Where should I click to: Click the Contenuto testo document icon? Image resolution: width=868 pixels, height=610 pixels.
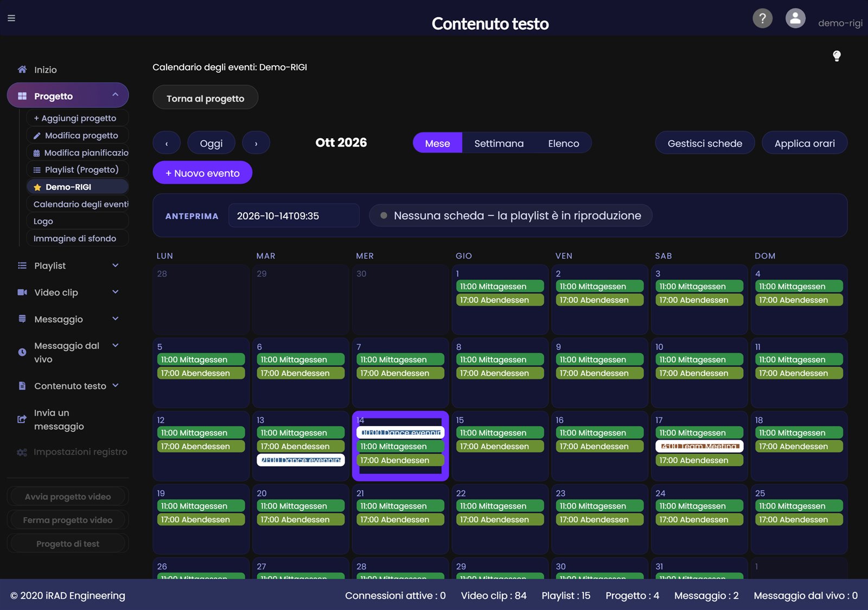[x=22, y=386]
